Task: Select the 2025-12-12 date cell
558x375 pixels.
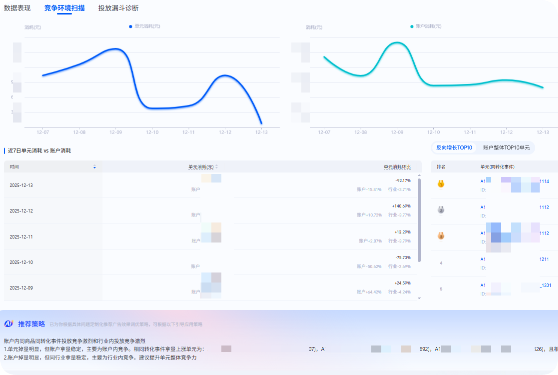Action: click(21, 211)
